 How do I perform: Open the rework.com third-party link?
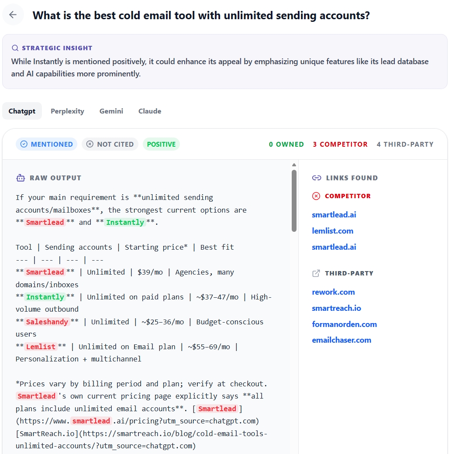(x=333, y=292)
